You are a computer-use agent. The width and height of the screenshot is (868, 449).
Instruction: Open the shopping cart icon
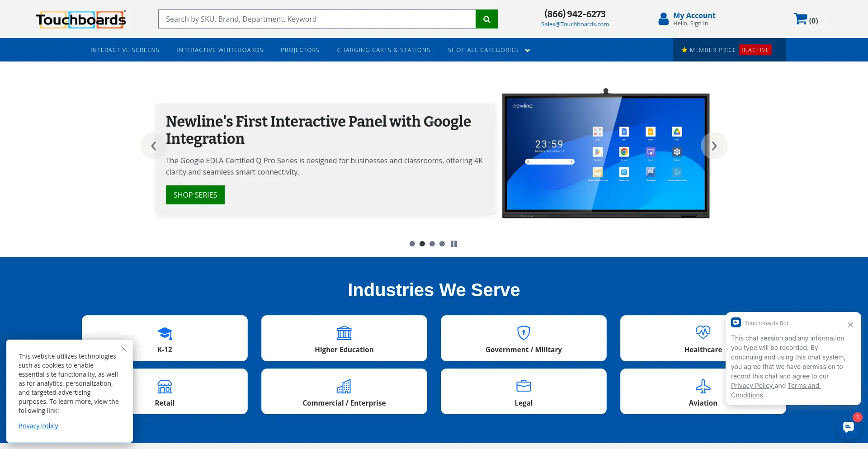tap(800, 19)
